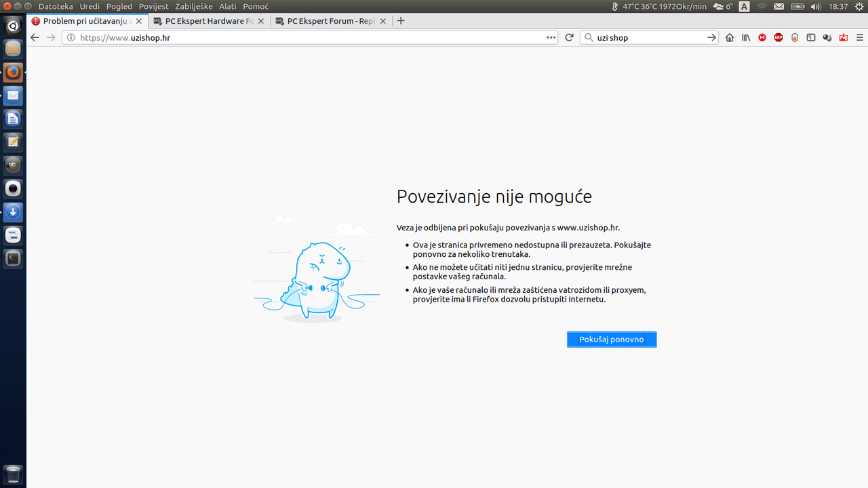
Task: Click the forward navigation arrow
Action: pyautogui.click(x=51, y=38)
